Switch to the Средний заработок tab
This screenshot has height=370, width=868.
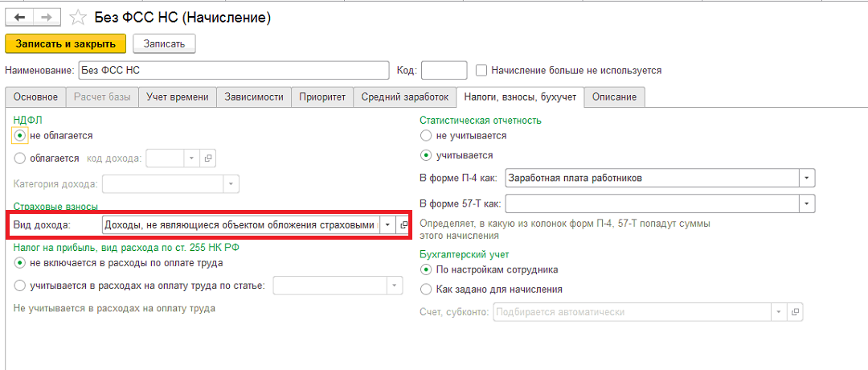404,97
